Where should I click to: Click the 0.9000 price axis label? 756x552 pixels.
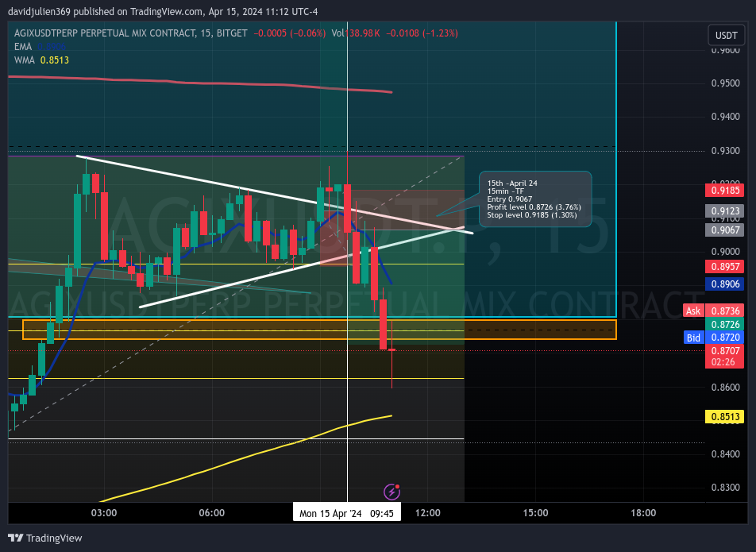[x=726, y=252]
